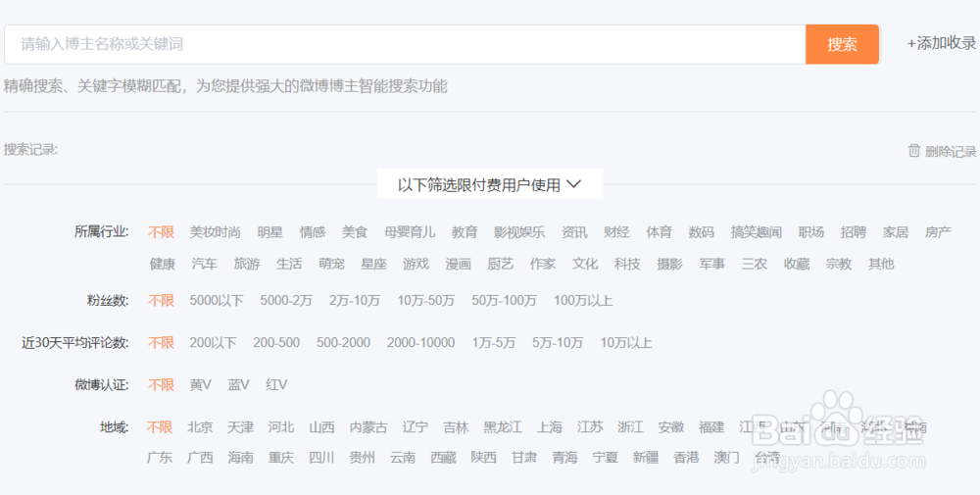
Task: Choose the 数码 industry
Action: 702,232
